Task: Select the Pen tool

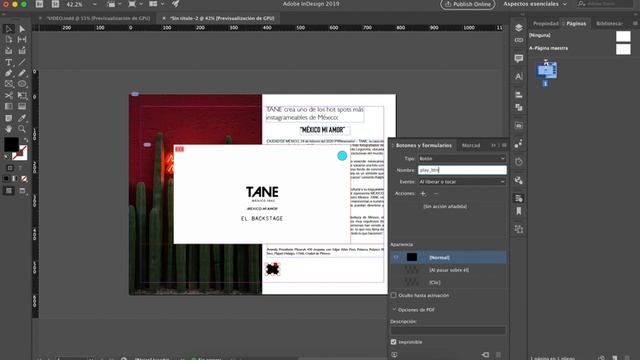Action: (x=9, y=73)
